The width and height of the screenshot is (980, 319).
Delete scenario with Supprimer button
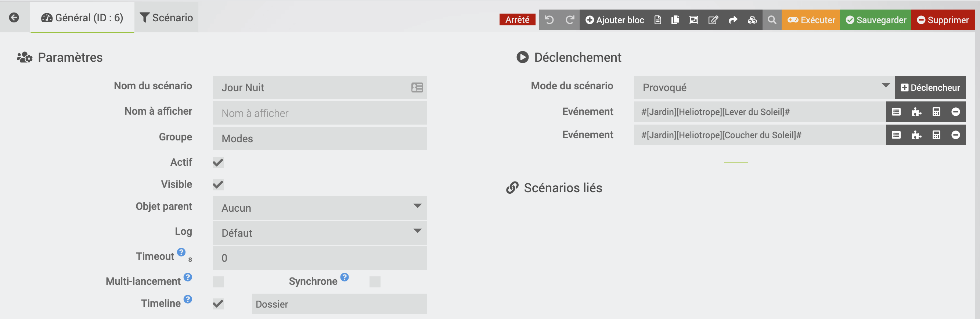click(943, 20)
